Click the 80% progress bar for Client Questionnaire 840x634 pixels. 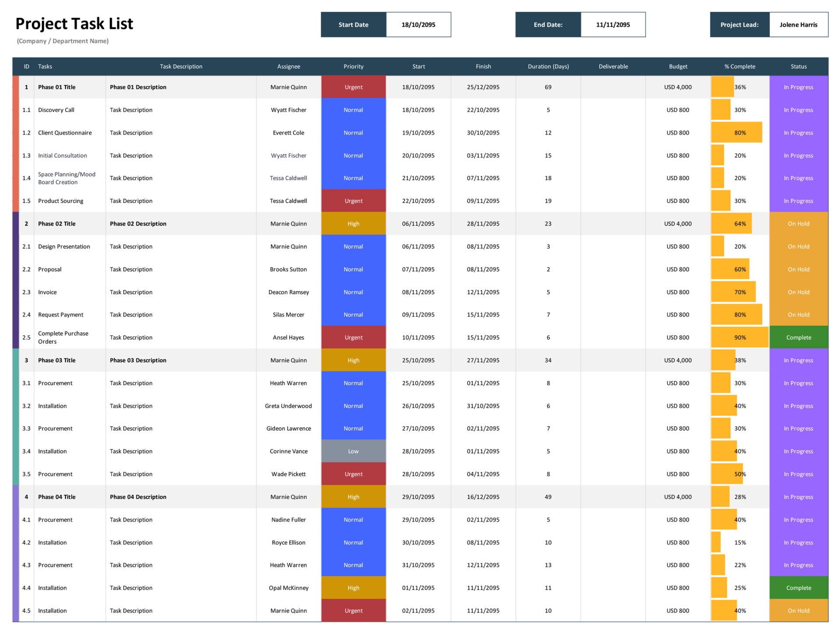tap(737, 132)
